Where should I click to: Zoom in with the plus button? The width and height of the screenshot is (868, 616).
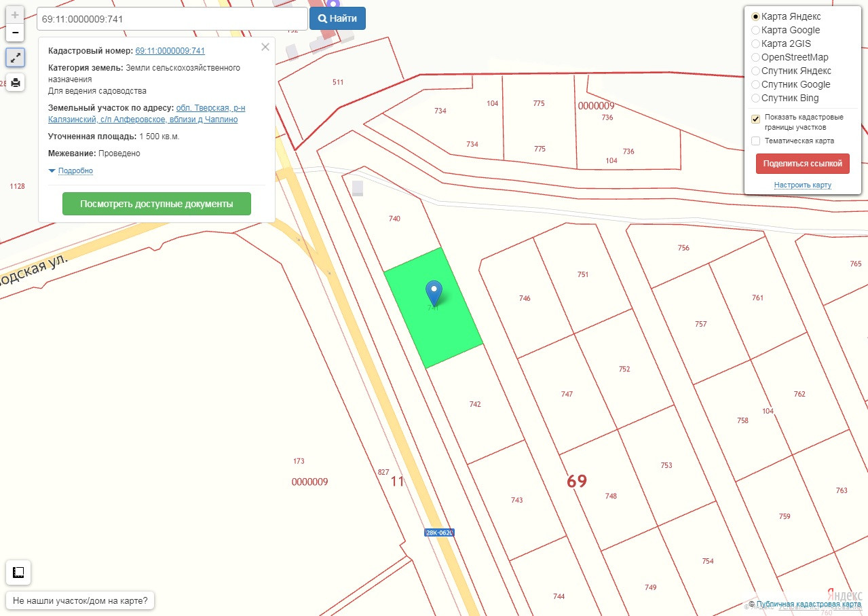(x=15, y=15)
